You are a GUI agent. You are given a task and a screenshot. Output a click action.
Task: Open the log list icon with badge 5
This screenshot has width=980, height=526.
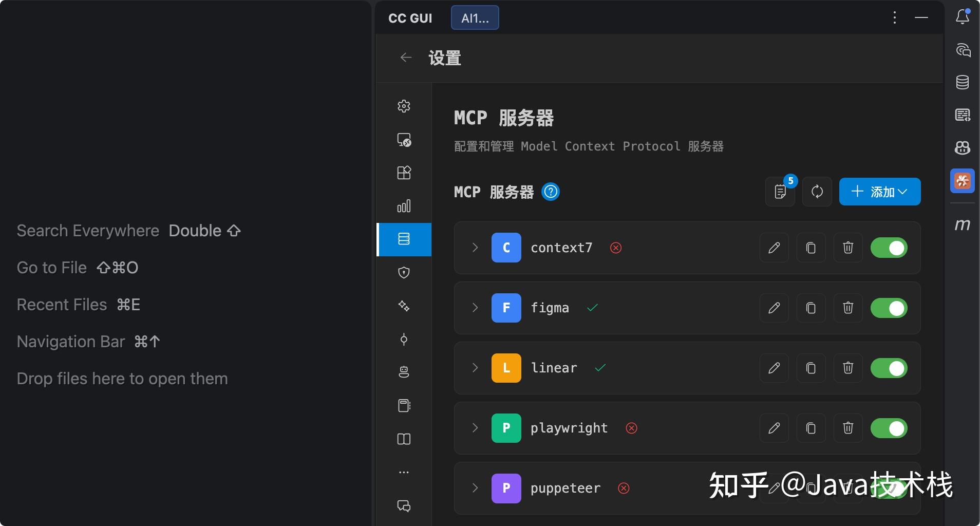click(780, 192)
